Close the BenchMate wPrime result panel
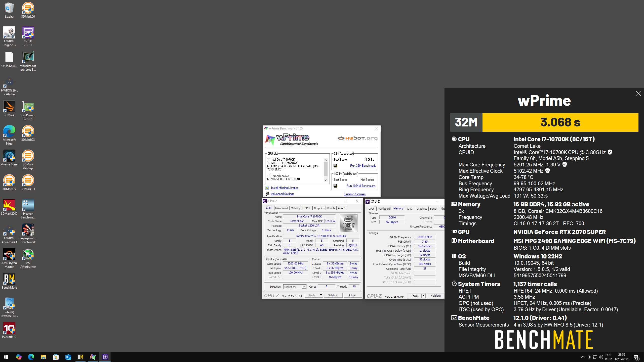Image resolution: width=644 pixels, height=362 pixels. (x=638, y=94)
